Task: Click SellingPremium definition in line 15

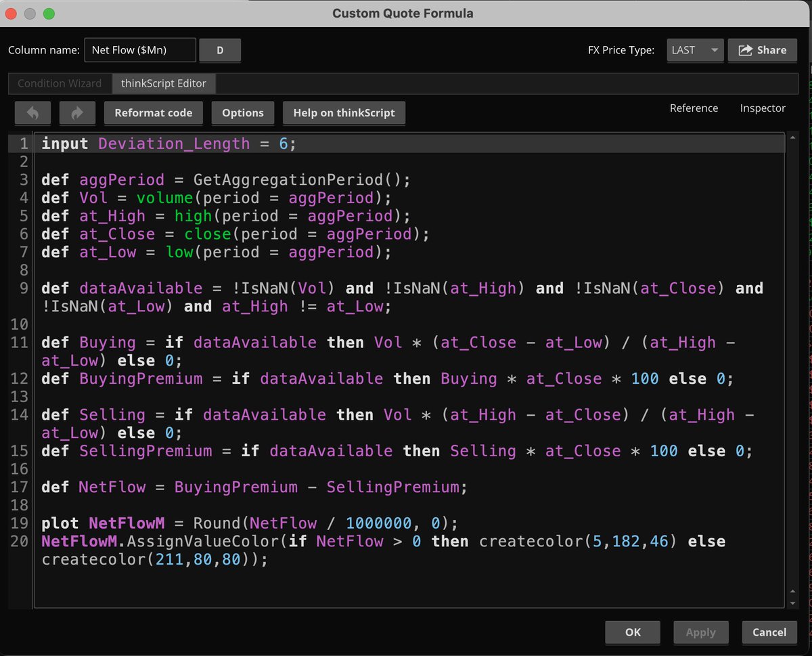Action: (x=145, y=451)
